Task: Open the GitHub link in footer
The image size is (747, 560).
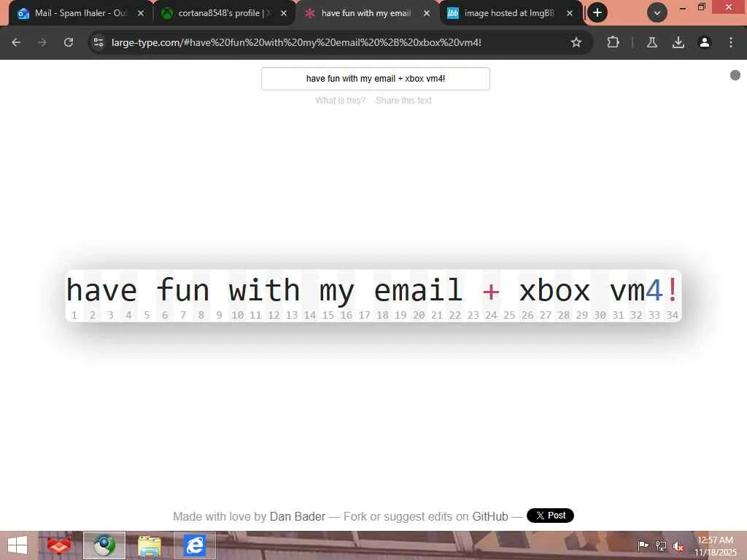Action: 489,516
